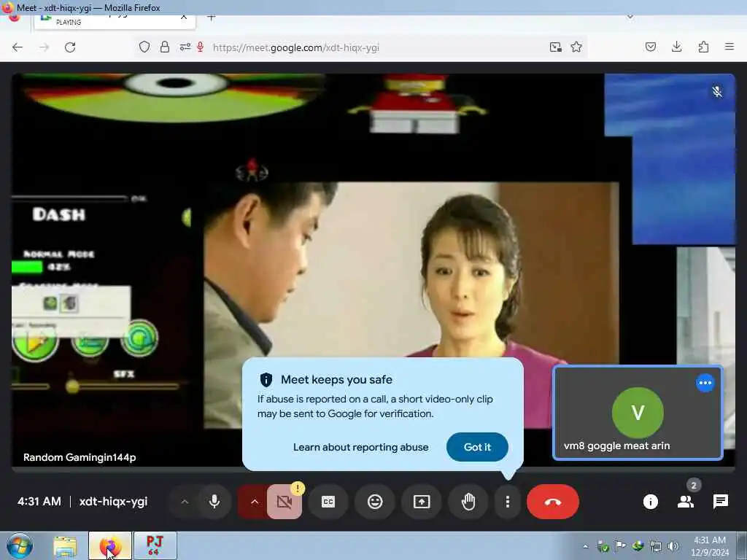
Task: Click the microphone sharing indicator in address bar
Action: click(201, 47)
